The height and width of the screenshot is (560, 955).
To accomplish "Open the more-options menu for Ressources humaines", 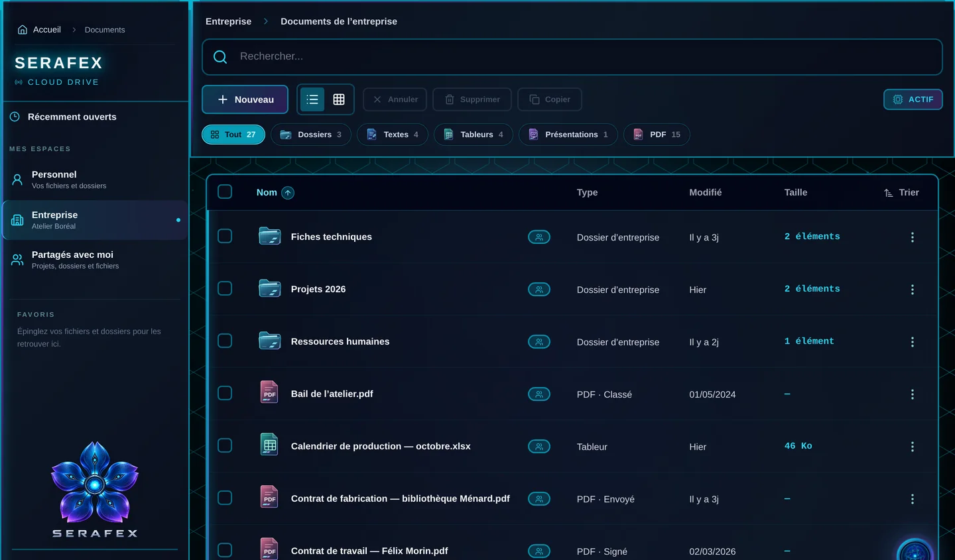I will (913, 342).
